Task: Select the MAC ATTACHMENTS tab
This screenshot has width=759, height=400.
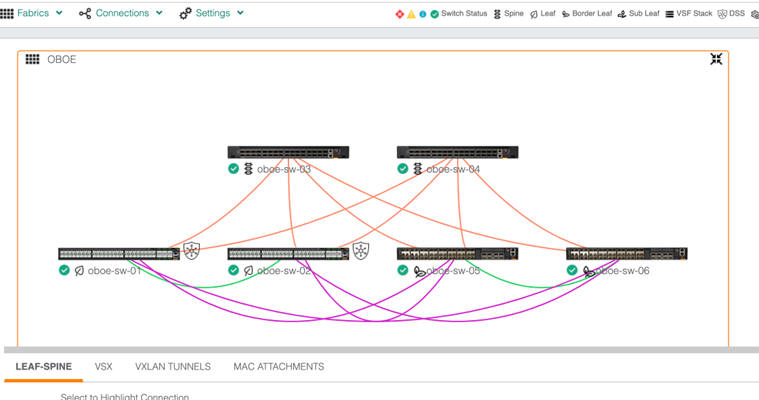Action: click(x=279, y=367)
